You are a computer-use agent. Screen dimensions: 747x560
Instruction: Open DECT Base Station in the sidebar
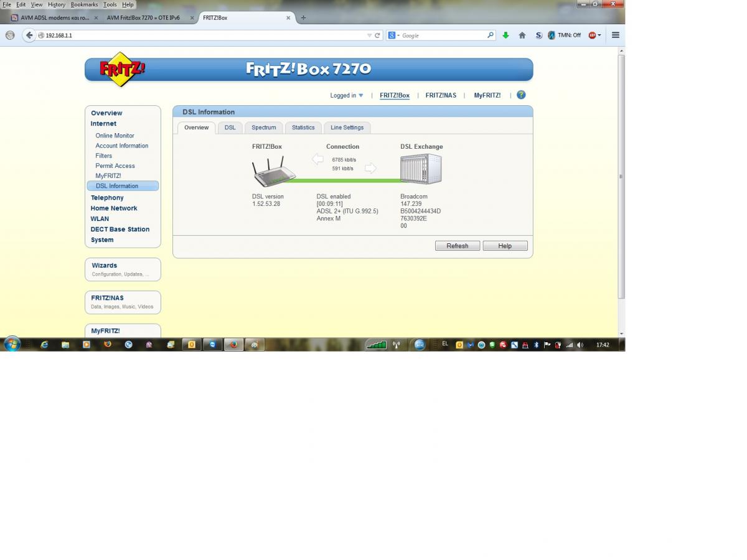120,230
